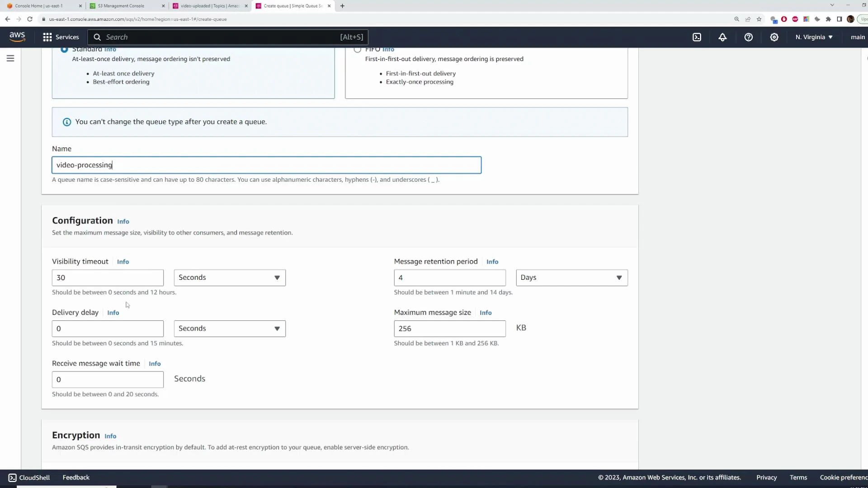Open the AWS notifications bell
Viewport: 868px width, 488px height.
pyautogui.click(x=722, y=37)
